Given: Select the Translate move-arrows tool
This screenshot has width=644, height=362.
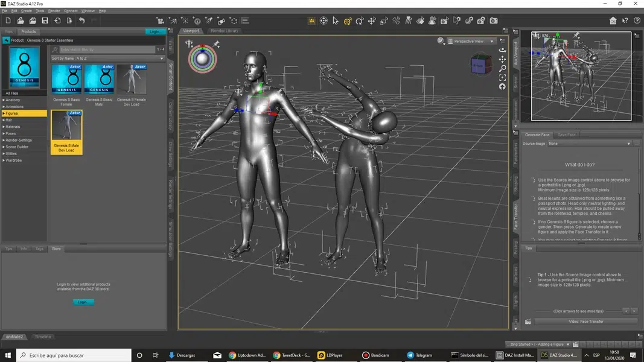Looking at the screenshot, I should point(372,21).
